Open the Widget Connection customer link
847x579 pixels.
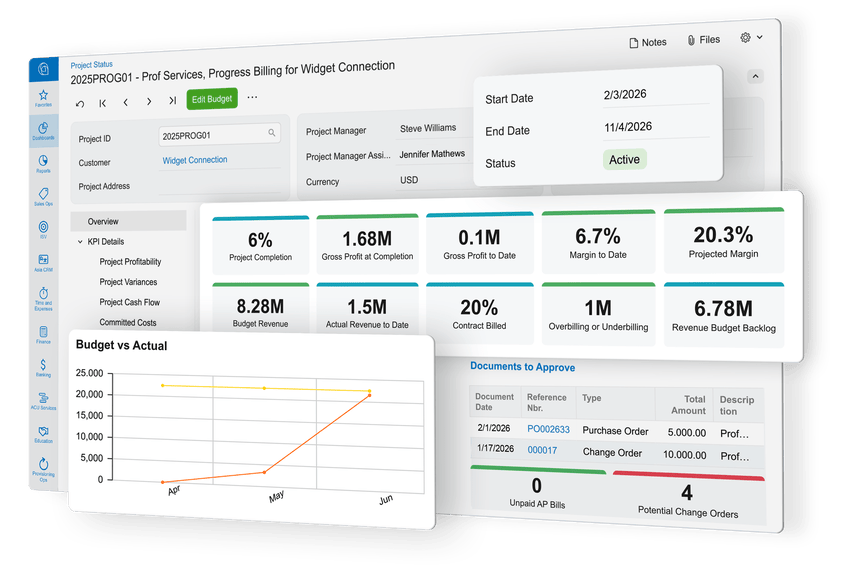coord(194,160)
